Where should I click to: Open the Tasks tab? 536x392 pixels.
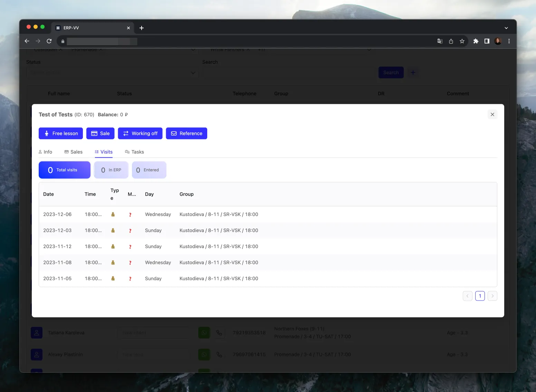click(134, 152)
